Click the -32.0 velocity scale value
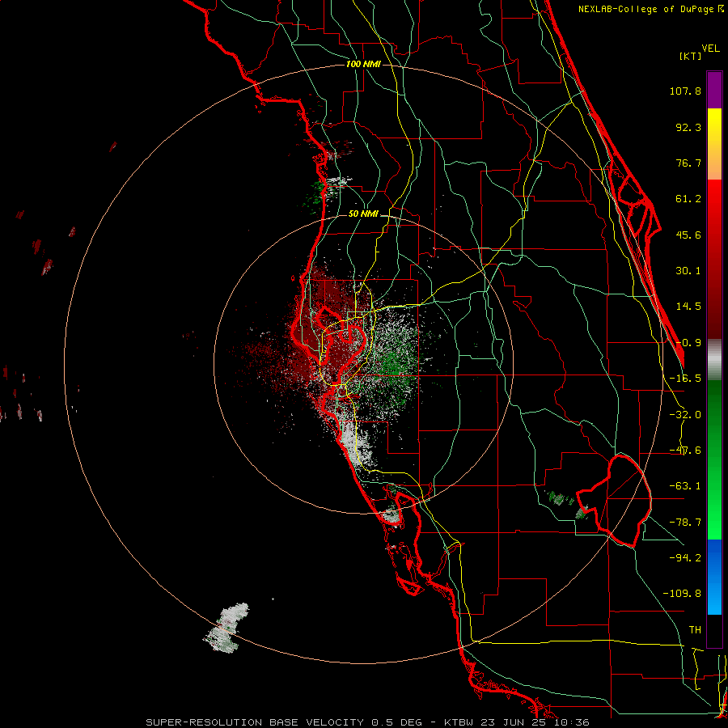The image size is (728, 728). [685, 415]
